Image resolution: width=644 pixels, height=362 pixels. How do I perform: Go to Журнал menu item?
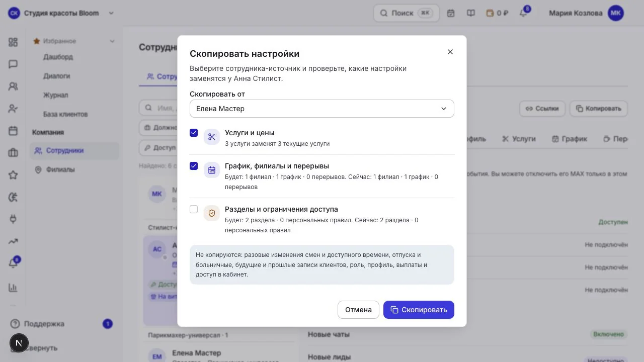(55, 95)
